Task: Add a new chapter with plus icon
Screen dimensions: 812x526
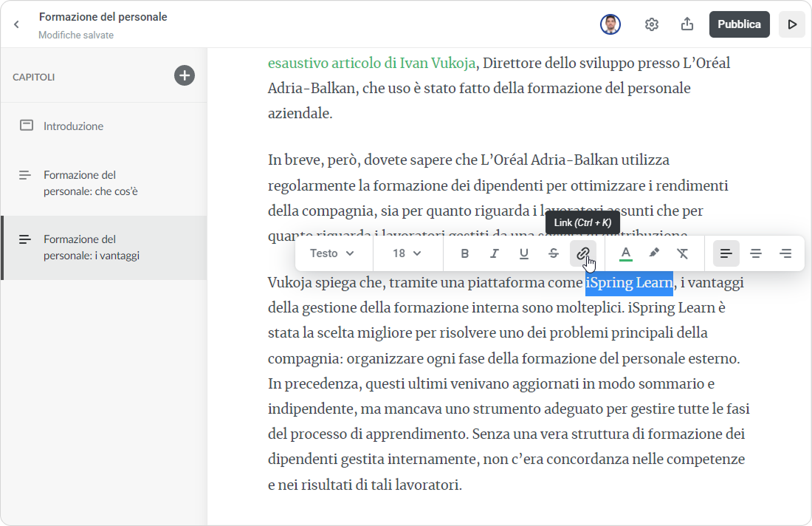Action: coord(185,75)
